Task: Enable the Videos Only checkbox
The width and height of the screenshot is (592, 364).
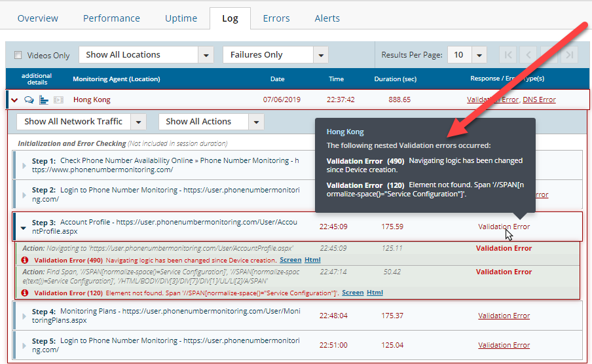Action: (18, 56)
